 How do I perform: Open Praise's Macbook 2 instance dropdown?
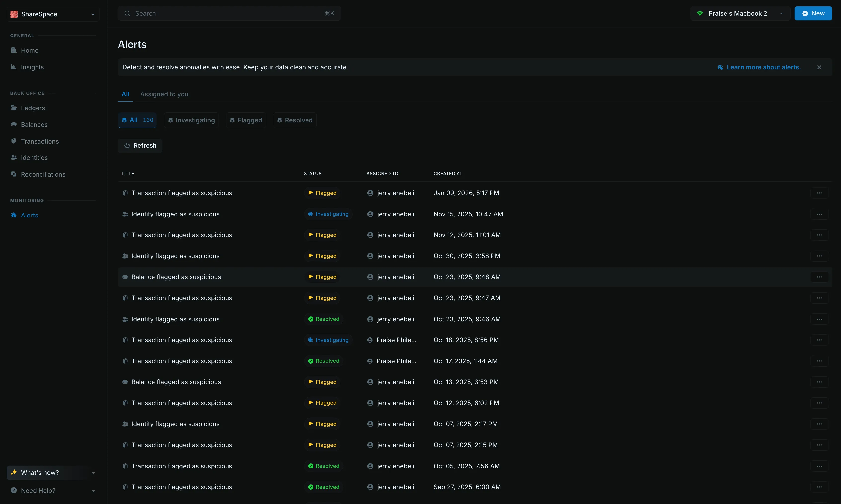click(740, 14)
